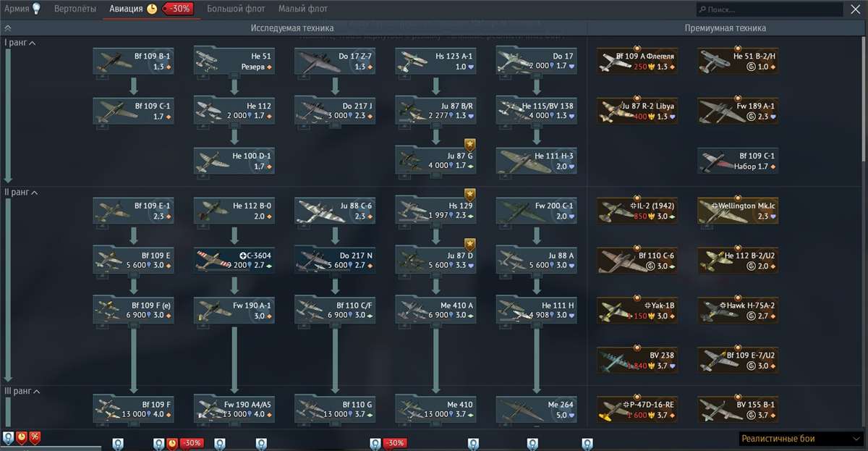Click the -30% badge next to Авиация
This screenshot has width=868, height=451.
click(178, 9)
